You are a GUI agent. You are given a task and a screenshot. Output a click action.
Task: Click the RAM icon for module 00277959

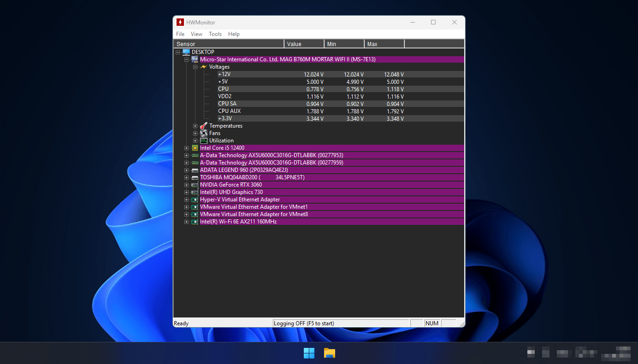point(195,163)
